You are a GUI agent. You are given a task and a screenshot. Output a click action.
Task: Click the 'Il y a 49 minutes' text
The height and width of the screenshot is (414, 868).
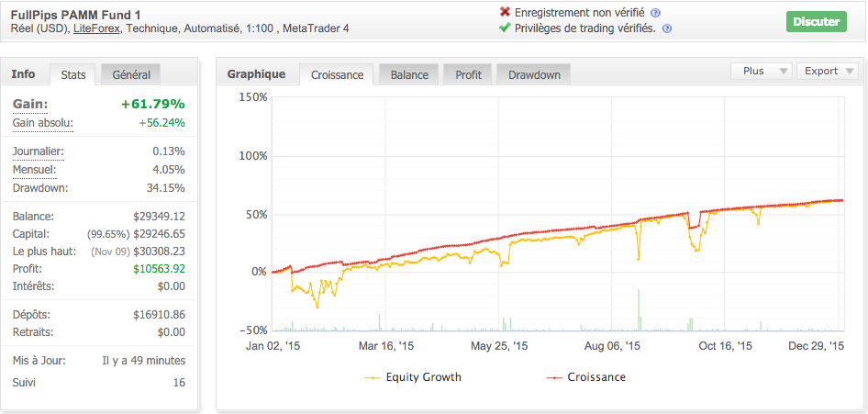click(x=144, y=361)
